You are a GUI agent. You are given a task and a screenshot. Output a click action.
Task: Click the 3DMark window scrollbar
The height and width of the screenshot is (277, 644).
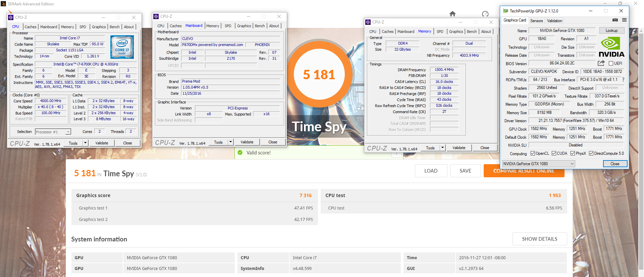[641, 151]
